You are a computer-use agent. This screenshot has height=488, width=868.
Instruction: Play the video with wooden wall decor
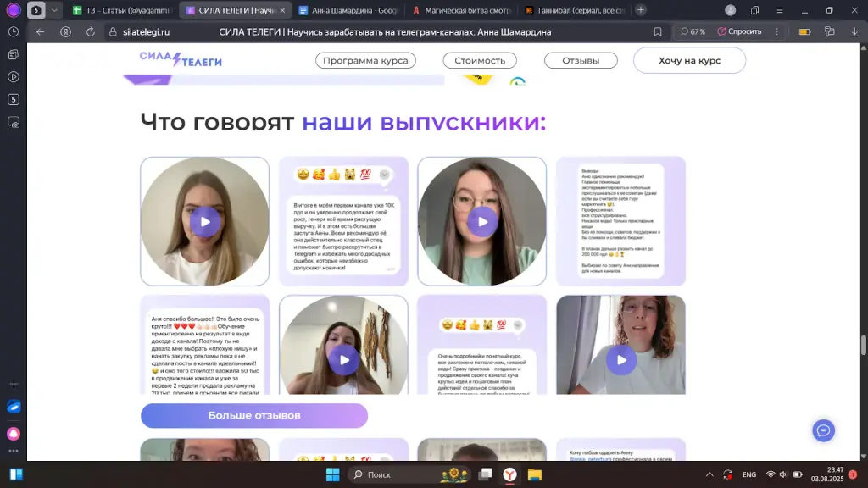coord(344,360)
